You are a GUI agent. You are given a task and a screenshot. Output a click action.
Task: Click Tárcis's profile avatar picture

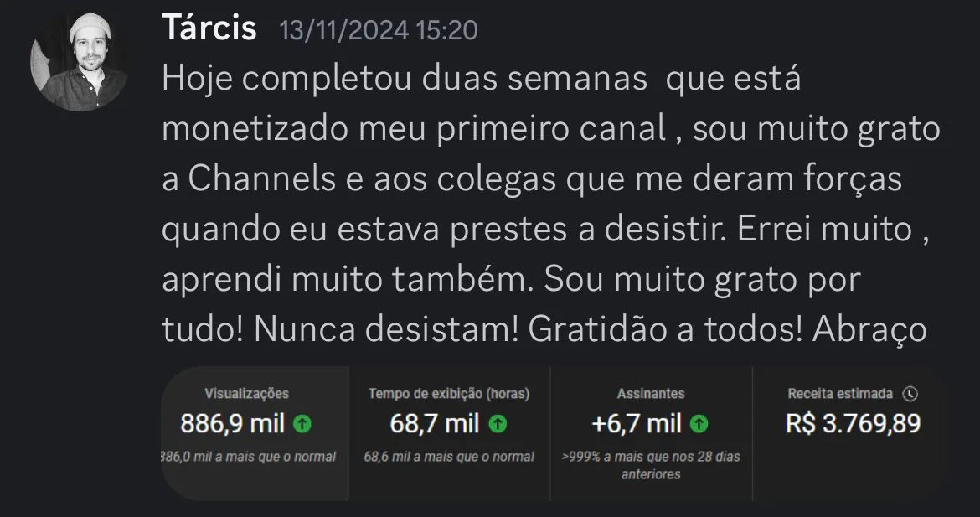[x=79, y=63]
